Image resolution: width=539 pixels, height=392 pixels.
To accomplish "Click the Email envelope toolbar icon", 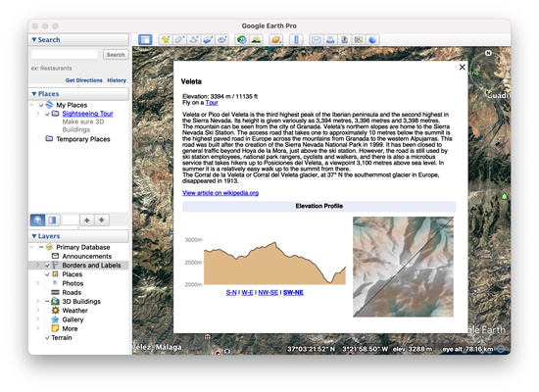I will coord(316,40).
